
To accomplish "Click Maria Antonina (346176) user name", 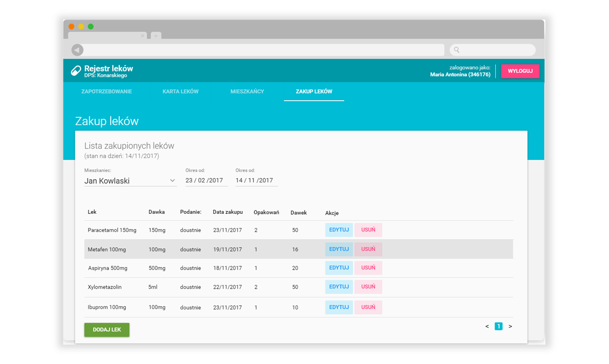I will point(460,74).
